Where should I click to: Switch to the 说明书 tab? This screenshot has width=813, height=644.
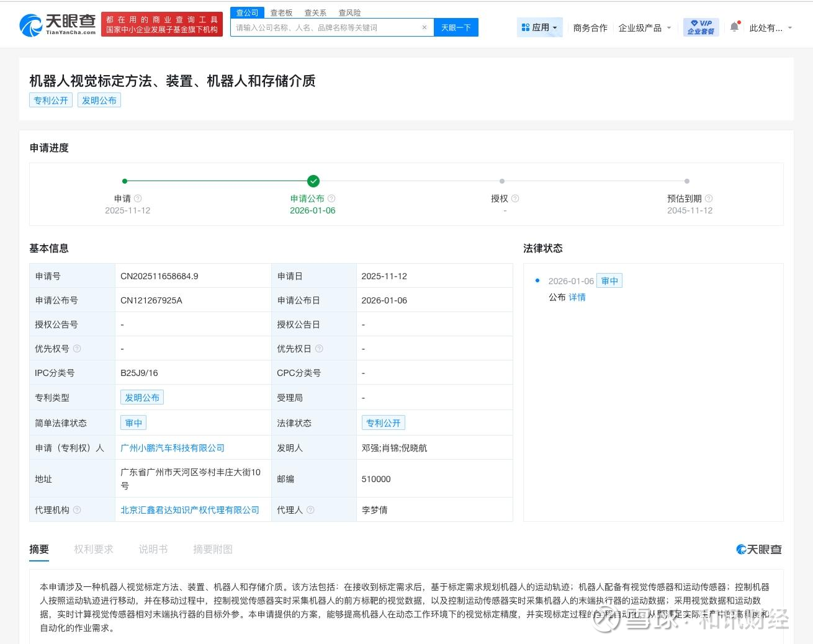click(153, 549)
